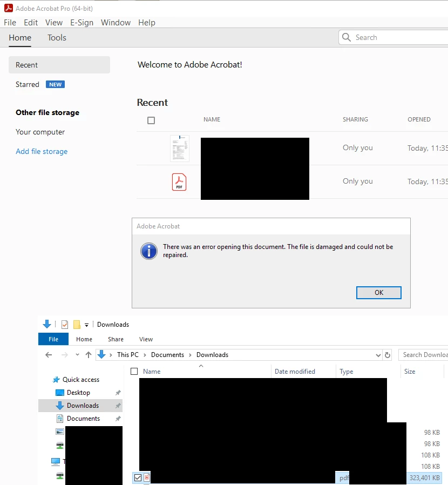448x485 pixels.
Task: Click the Desktop icon in navigation pane
Action: [x=60, y=393]
